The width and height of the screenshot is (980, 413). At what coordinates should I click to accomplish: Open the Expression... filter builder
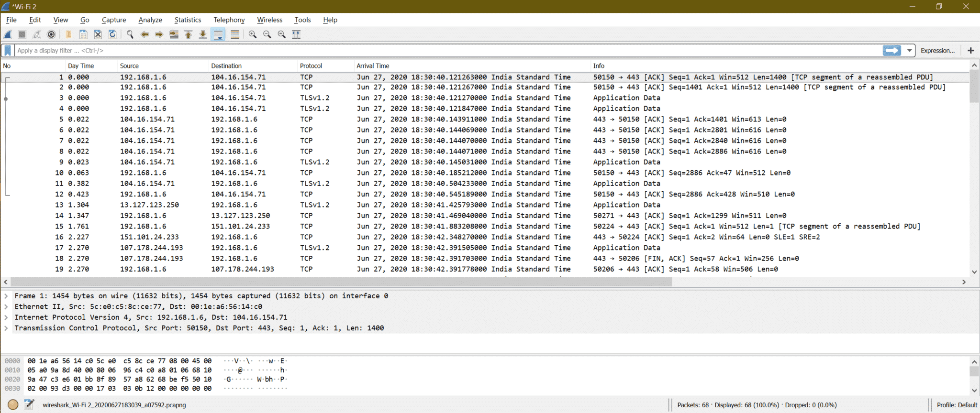(x=937, y=51)
